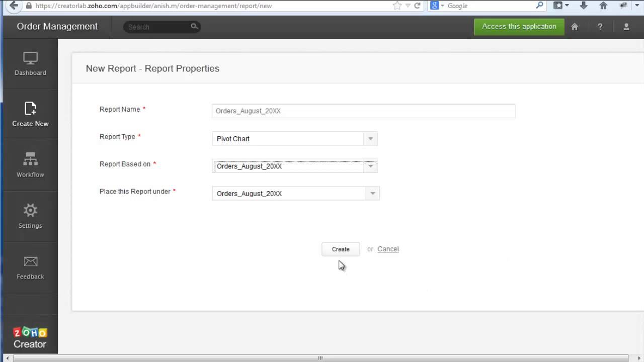This screenshot has width=644, height=362.
Task: Open the Place this Report under dropdown
Action: [295, 194]
